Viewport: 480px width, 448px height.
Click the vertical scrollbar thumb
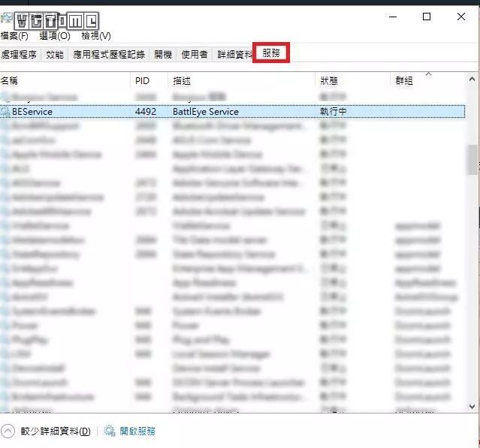pos(472,160)
